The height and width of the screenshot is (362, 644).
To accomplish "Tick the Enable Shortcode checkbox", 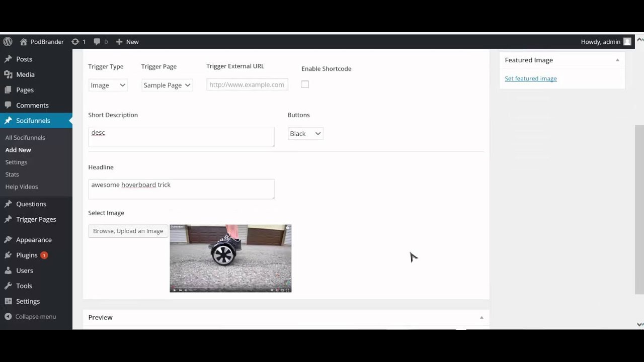I will tap(305, 84).
